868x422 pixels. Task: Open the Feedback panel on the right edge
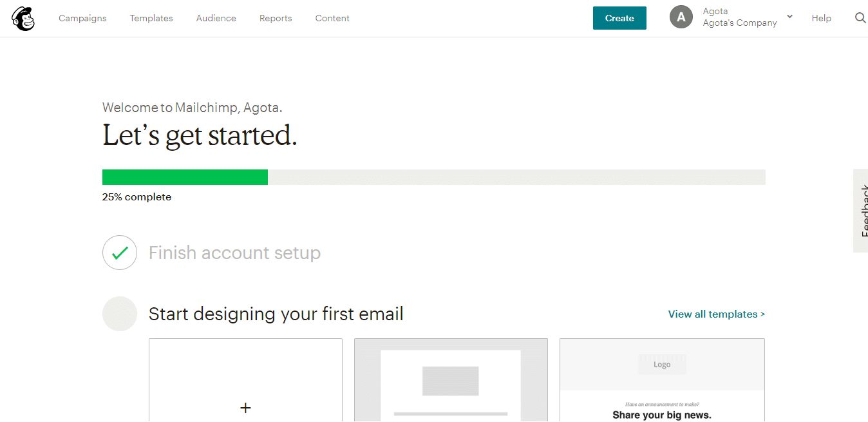click(861, 211)
